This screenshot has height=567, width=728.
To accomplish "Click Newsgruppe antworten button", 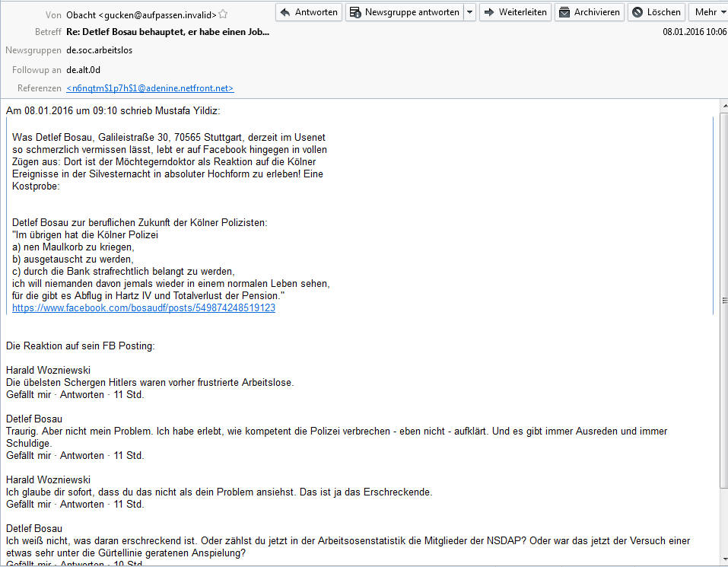I will pos(405,12).
